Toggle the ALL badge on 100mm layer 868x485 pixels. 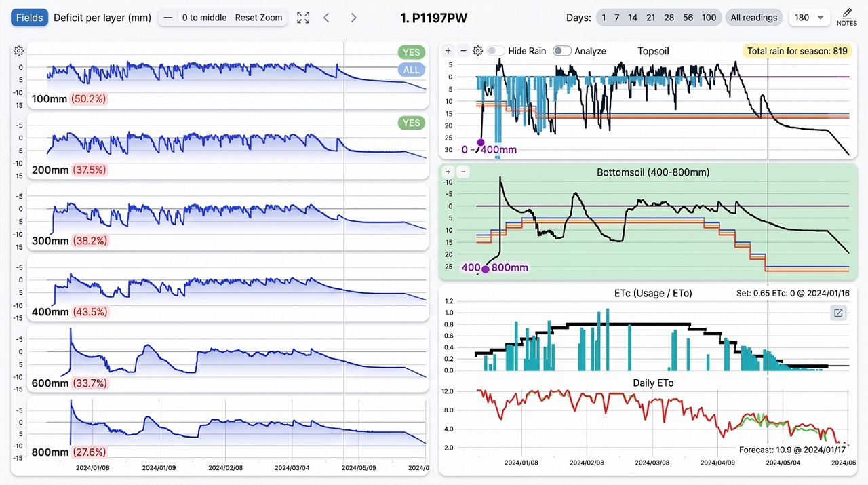412,70
